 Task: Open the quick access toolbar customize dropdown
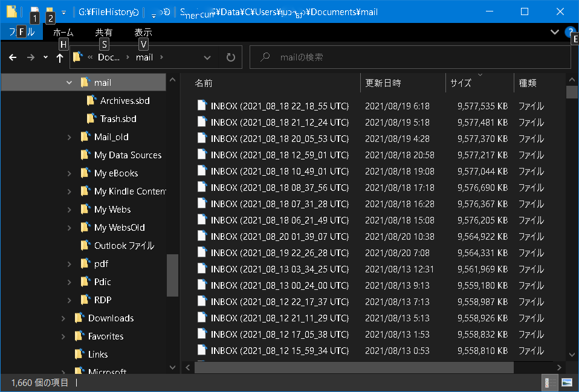(x=64, y=12)
